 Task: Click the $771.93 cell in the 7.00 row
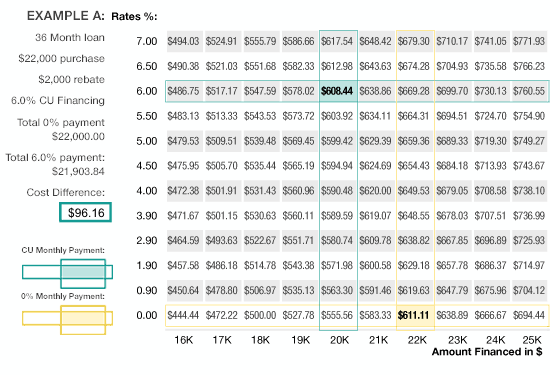click(529, 41)
